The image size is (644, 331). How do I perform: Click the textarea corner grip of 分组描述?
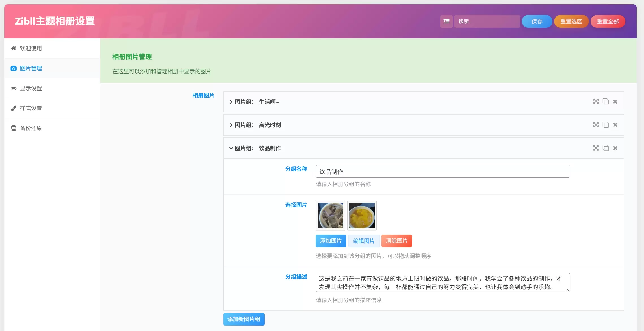coord(567,289)
